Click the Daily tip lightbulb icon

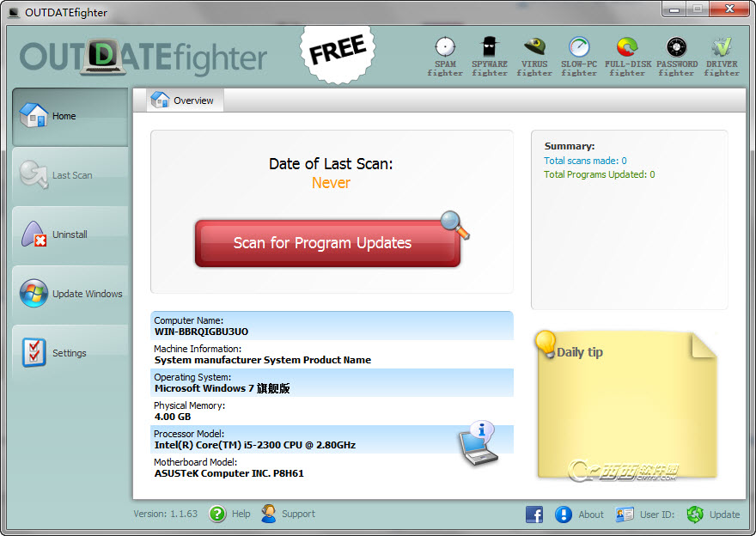pyautogui.click(x=546, y=344)
